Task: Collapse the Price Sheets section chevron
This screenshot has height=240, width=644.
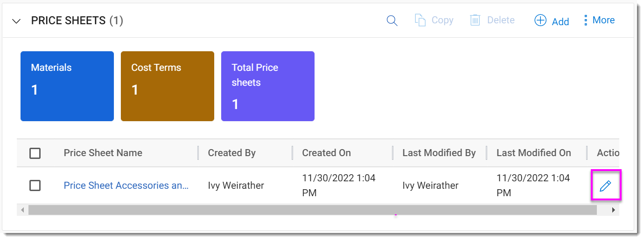Action: (17, 21)
